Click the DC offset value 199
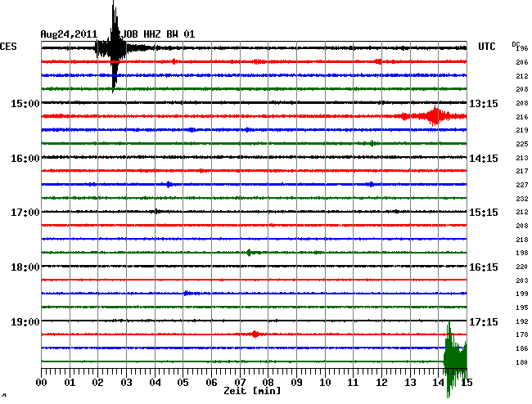The width and height of the screenshot is (532, 404). click(x=522, y=294)
